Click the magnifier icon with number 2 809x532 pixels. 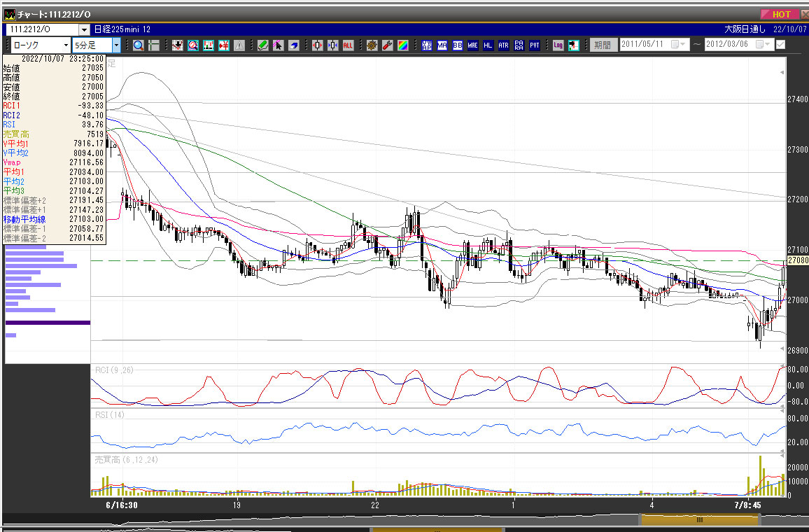point(193,45)
